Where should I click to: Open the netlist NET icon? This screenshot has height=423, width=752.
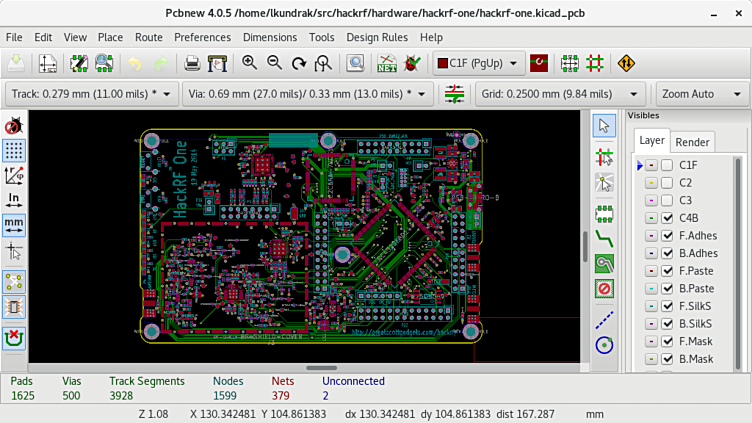coord(386,64)
